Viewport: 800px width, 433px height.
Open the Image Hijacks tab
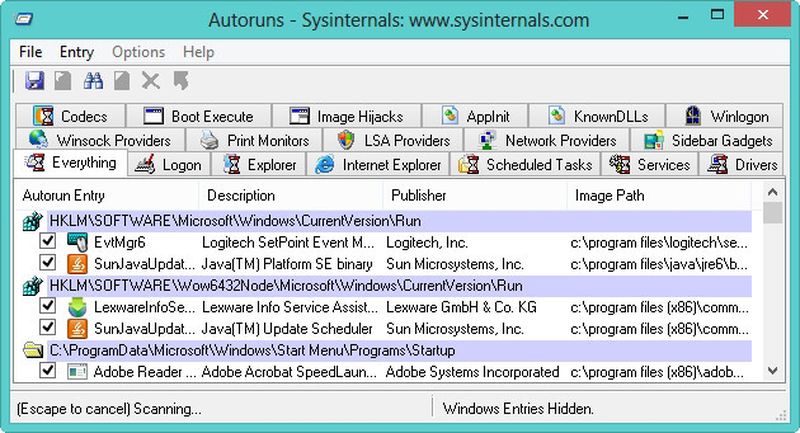tap(347, 116)
